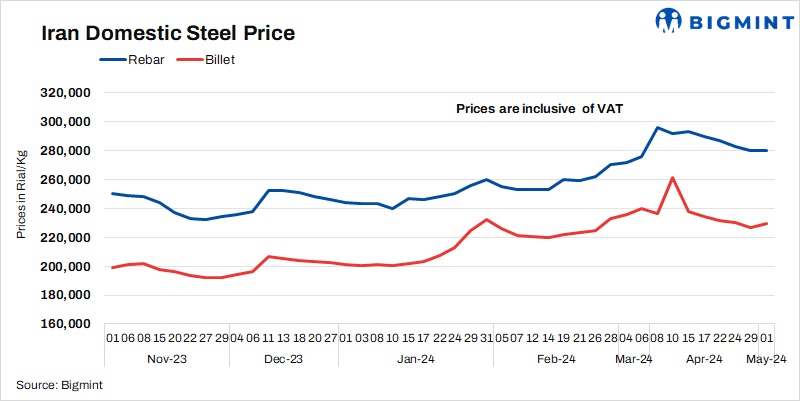Click the Source: Bigmint footer text
Image resolution: width=800 pixels, height=401 pixels.
point(60,384)
